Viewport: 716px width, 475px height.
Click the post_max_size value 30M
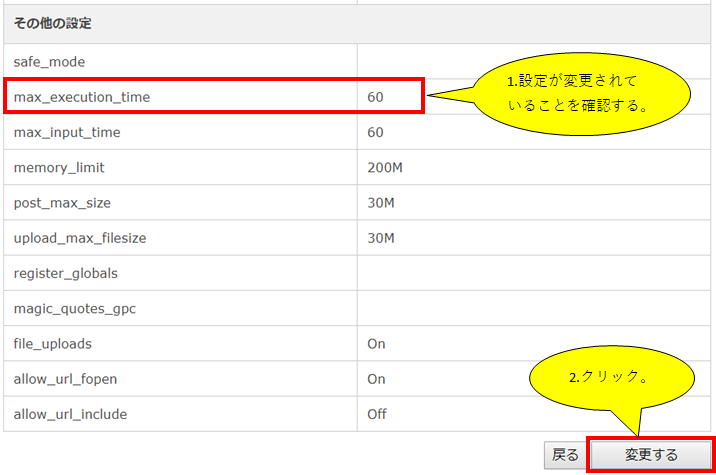coord(381,203)
